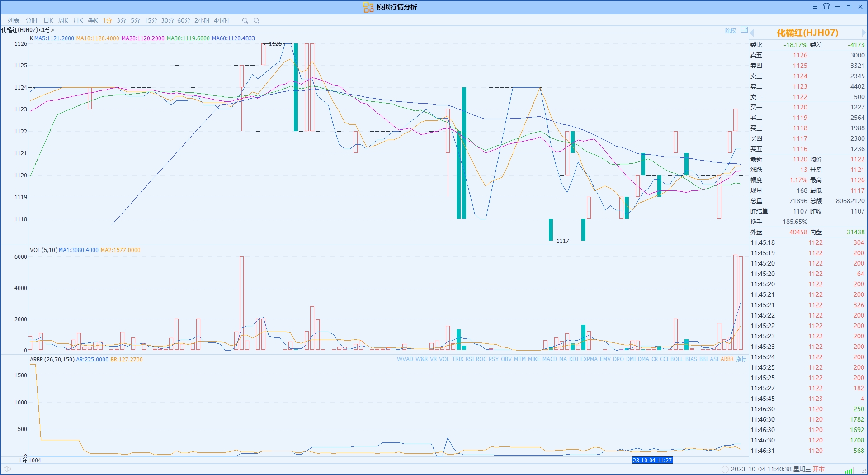This screenshot has width=868, height=475.
Task: Switch indicator to ROC
Action: (x=481, y=359)
